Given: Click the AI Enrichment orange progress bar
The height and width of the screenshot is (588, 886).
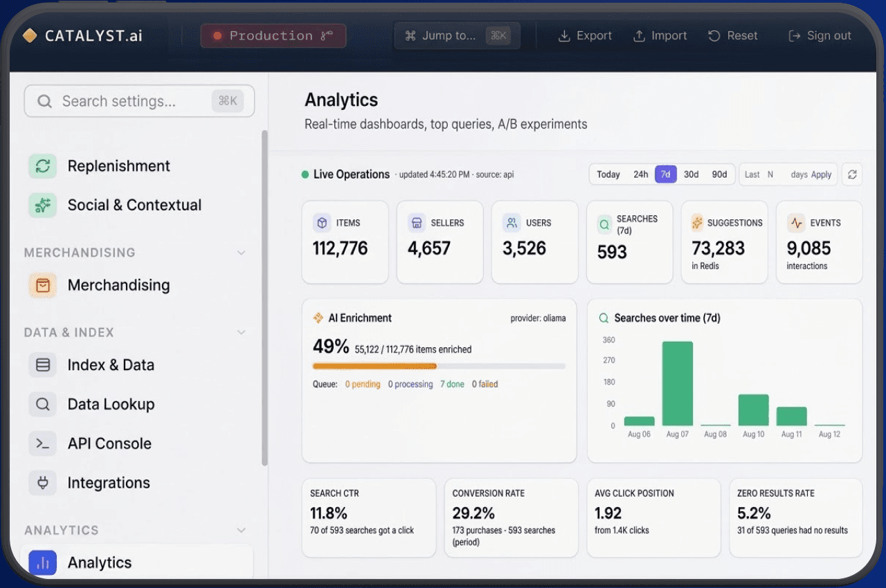Looking at the screenshot, I should (374, 366).
